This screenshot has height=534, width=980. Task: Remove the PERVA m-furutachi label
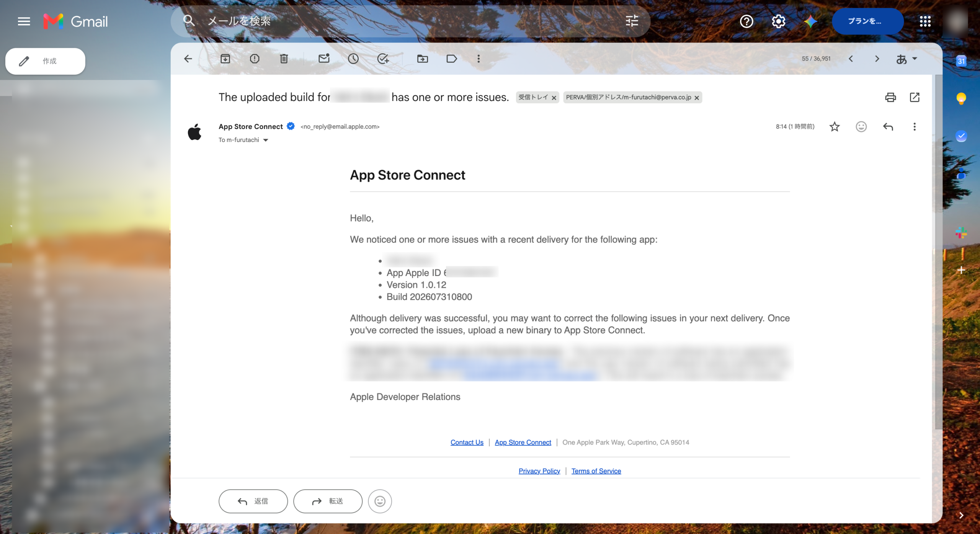tap(697, 98)
